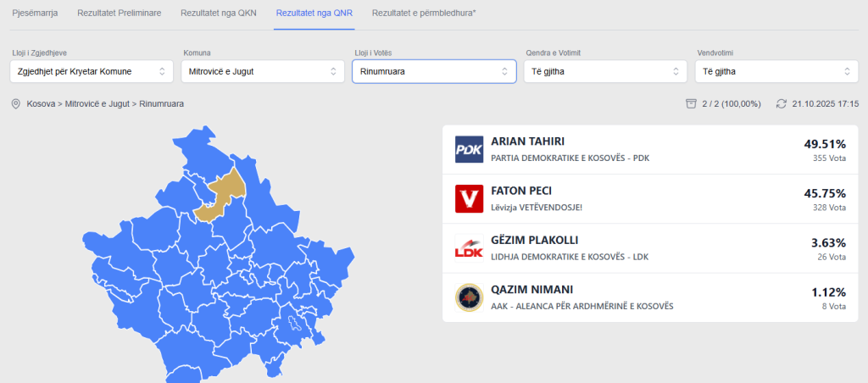Switch to the Pjesëmarrja tab
The width and height of the screenshot is (868, 383).
[x=35, y=14]
